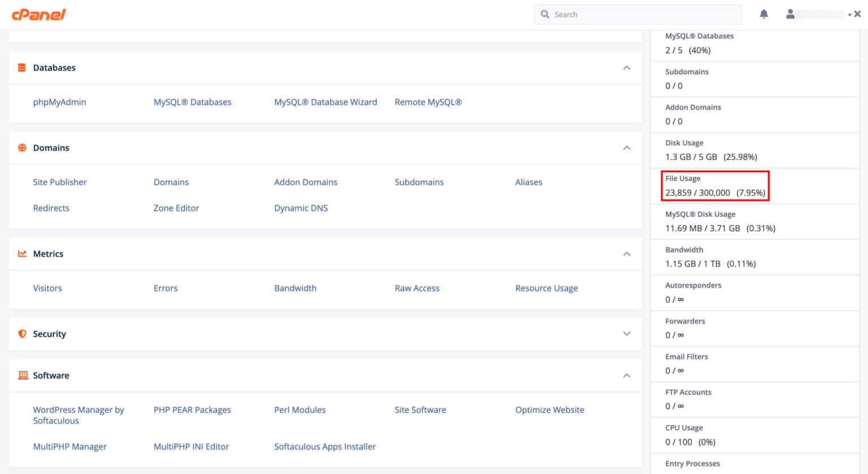Open WordPress Manager by Softaculous
The height and width of the screenshot is (474, 868).
(x=79, y=415)
